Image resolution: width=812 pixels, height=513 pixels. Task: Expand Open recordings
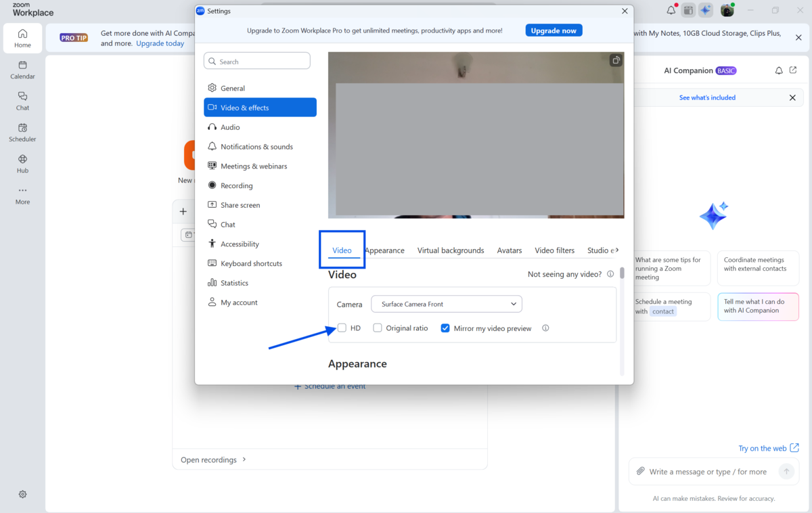[x=213, y=460]
